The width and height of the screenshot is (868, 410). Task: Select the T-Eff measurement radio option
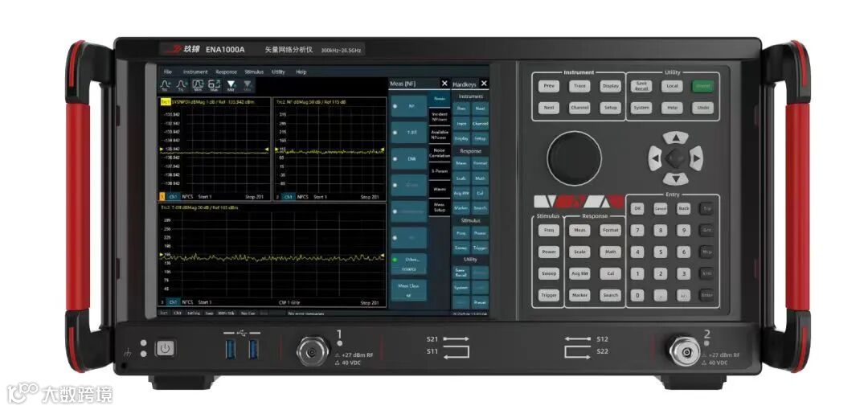pos(409,132)
